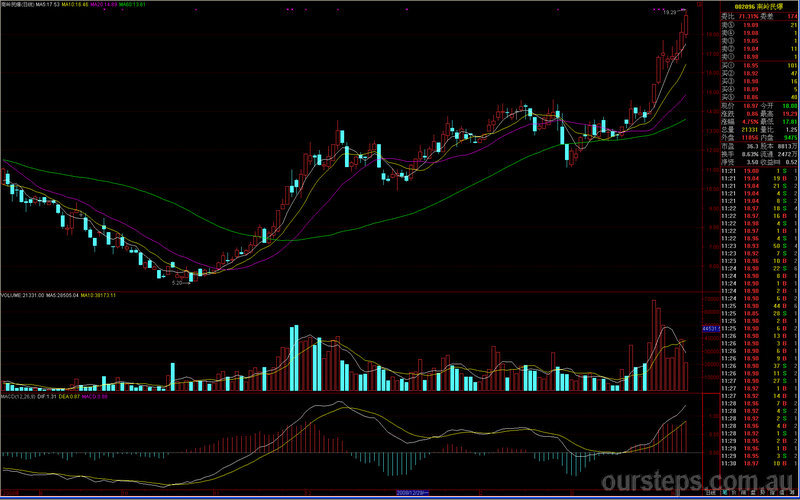Click the 买① bid price 18.95
The image size is (800, 500).
pos(751,66)
